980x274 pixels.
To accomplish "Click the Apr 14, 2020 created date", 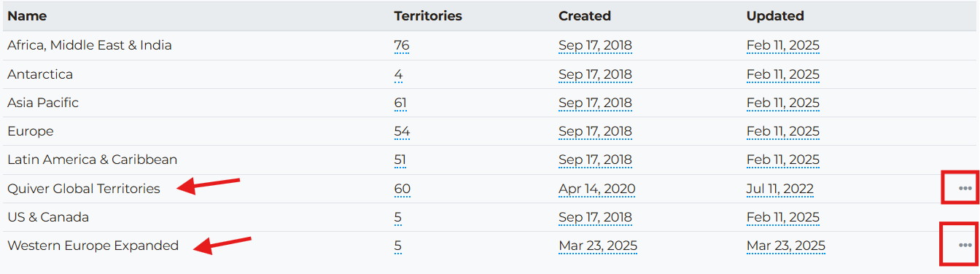I will coord(597,189).
